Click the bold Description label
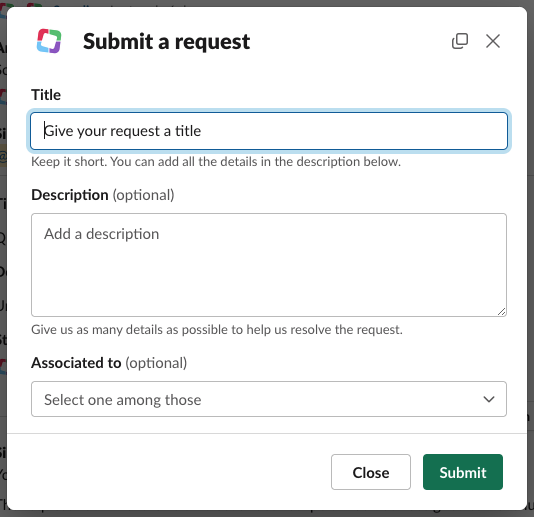 (70, 195)
